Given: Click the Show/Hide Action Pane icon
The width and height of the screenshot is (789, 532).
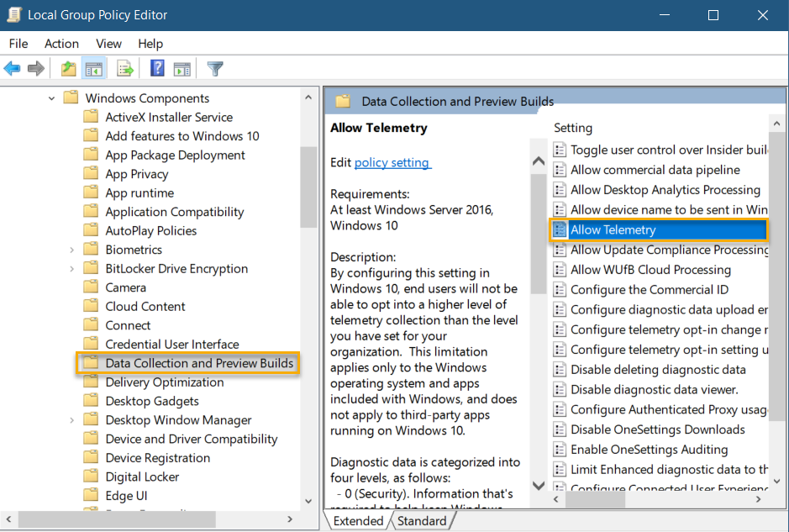Looking at the screenshot, I should tap(181, 68).
